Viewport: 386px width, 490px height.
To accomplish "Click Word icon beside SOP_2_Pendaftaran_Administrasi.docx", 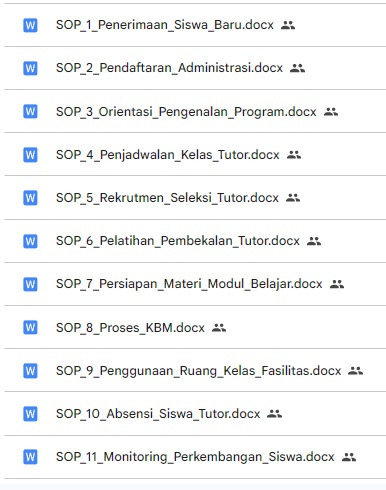I will 30,68.
